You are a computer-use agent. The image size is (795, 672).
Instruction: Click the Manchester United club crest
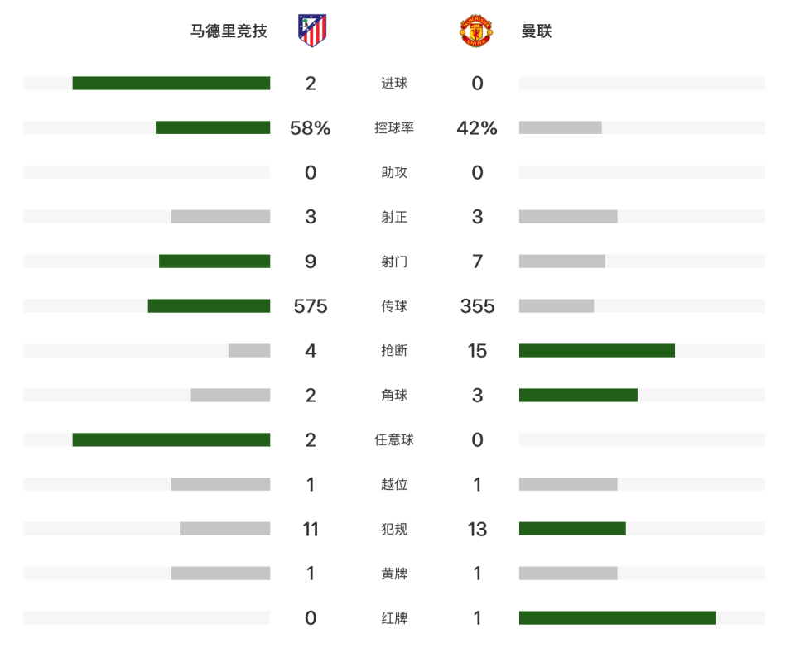tap(475, 31)
